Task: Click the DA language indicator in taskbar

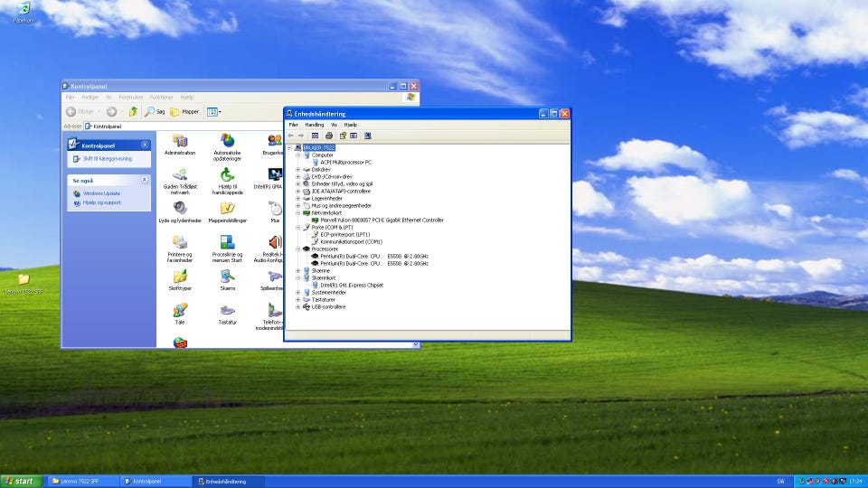Action: (x=780, y=482)
